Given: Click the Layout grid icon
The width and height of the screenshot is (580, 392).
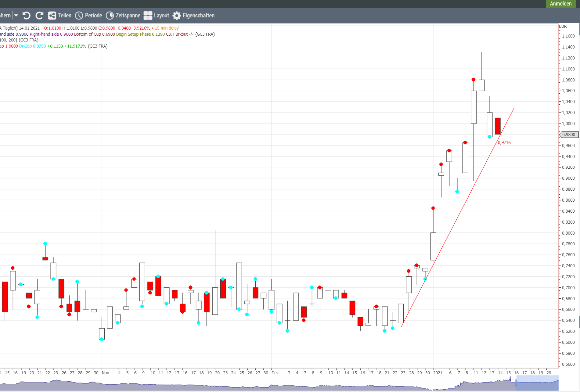Looking at the screenshot, I should point(148,16).
